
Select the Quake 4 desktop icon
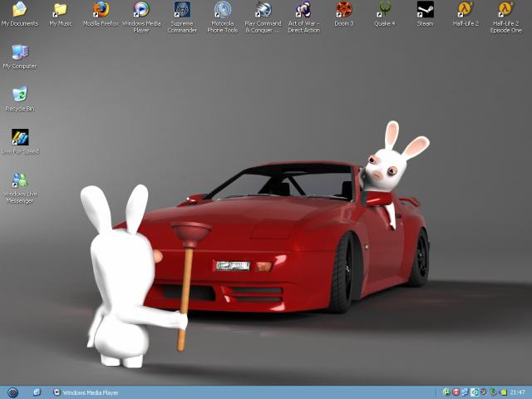click(384, 14)
